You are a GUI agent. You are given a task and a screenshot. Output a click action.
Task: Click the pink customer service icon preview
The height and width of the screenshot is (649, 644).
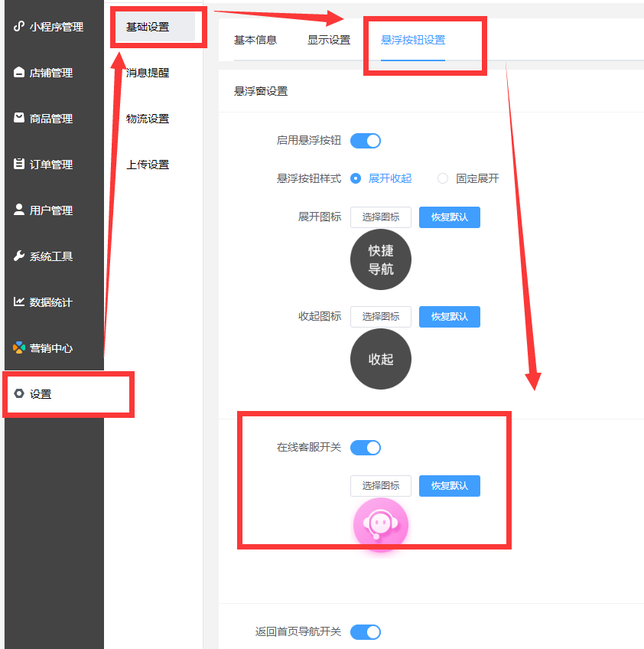(x=381, y=525)
